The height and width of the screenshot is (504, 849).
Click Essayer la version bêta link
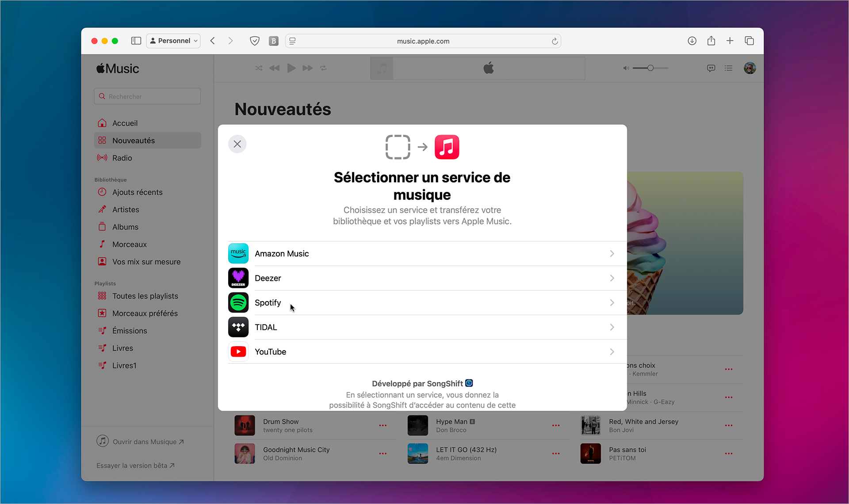tap(135, 466)
